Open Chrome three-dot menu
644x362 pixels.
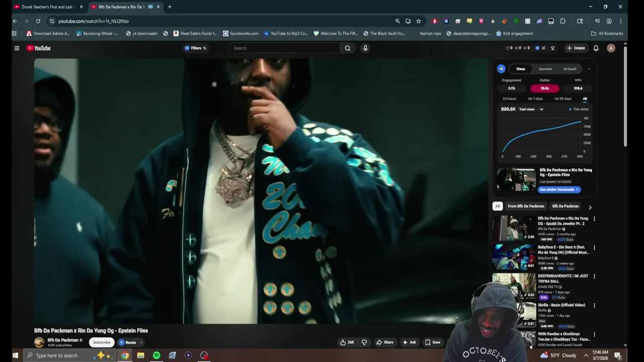pos(620,21)
